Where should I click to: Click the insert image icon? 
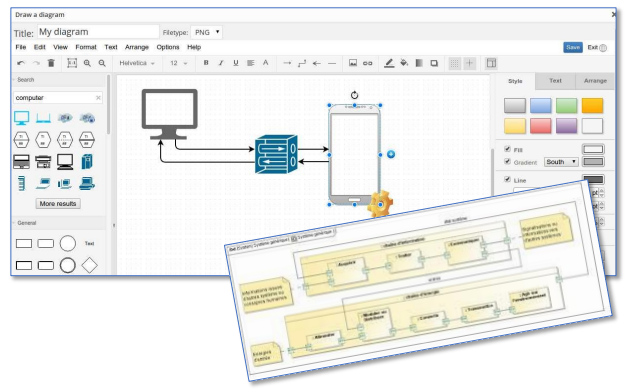[x=353, y=63]
